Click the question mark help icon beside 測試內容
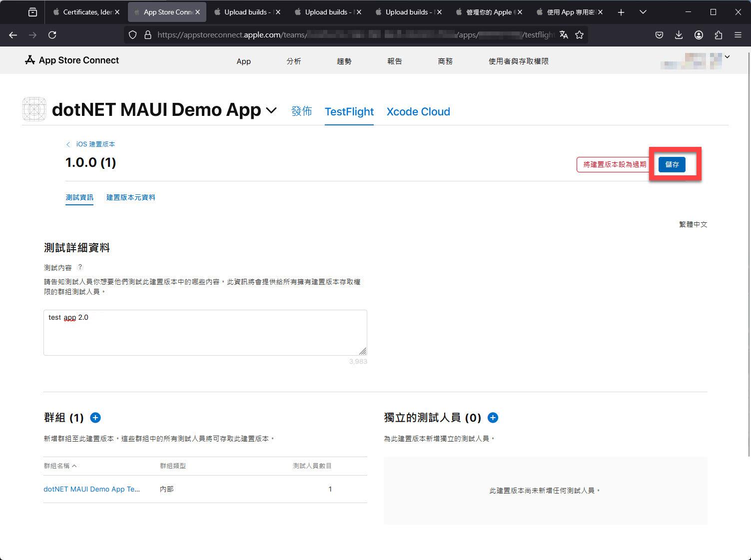751x560 pixels. [80, 267]
